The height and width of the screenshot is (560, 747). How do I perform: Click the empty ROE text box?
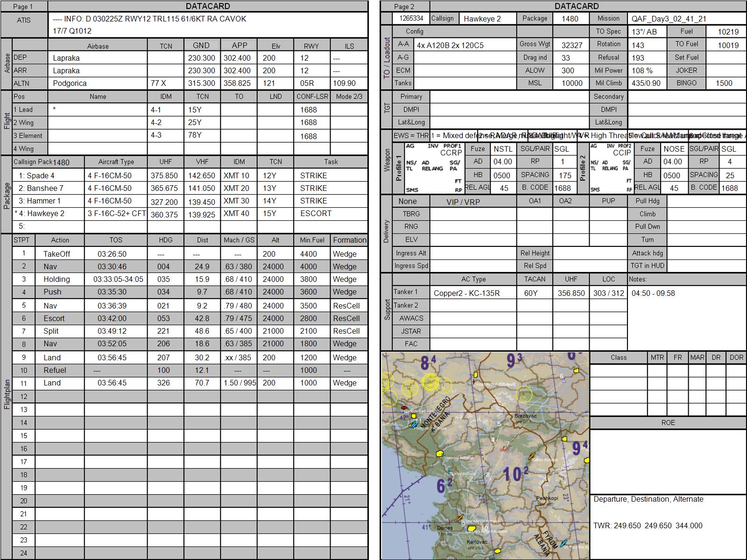coord(668,461)
